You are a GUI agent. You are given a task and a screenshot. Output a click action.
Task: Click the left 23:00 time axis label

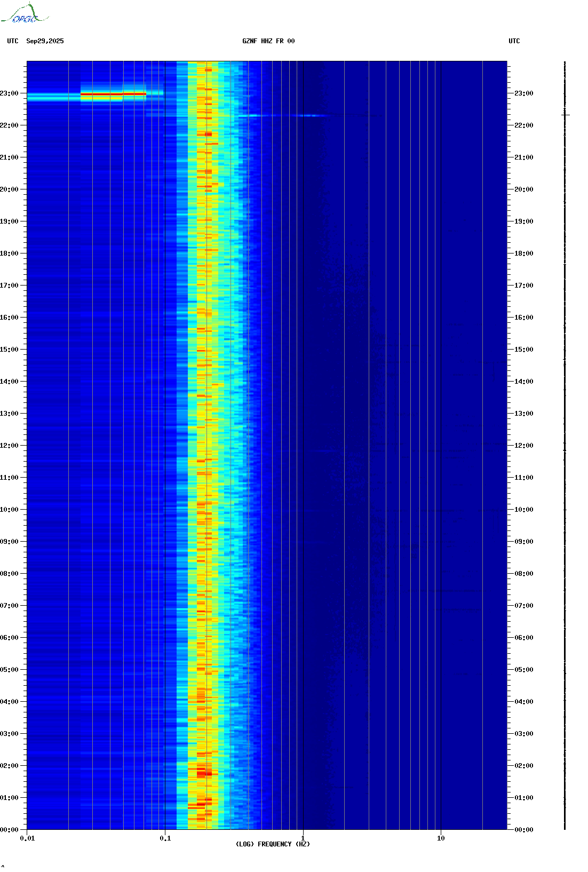point(9,93)
